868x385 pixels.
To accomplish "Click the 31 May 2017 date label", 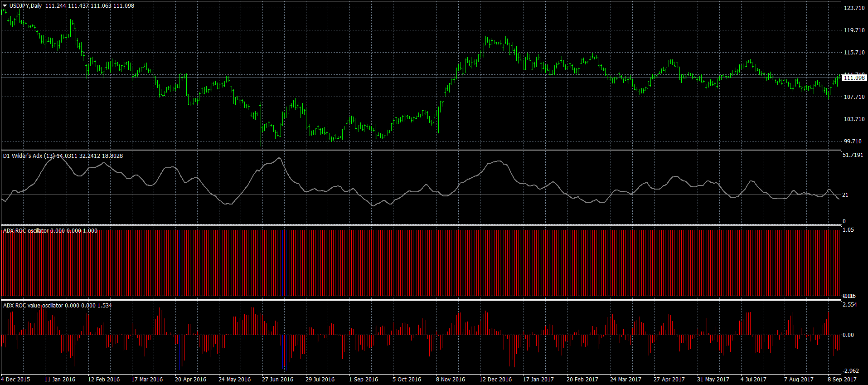I will (713, 380).
